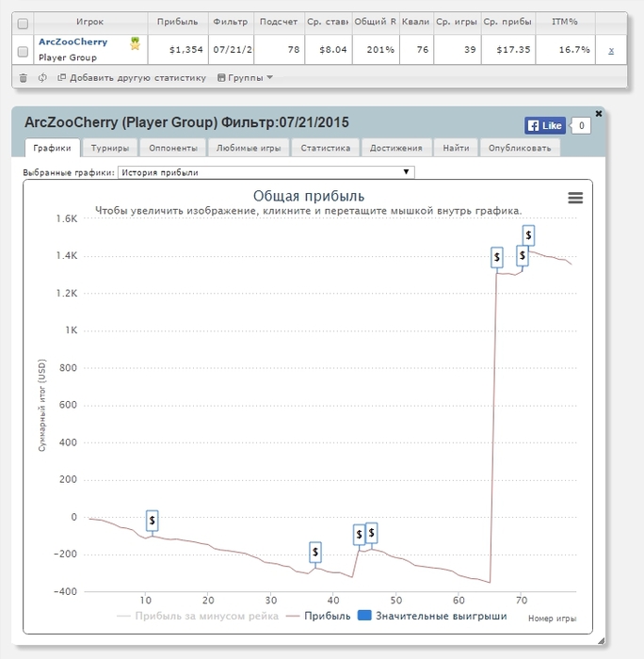Click the trash delete icon below the table
The image size is (644, 659).
pos(24,78)
